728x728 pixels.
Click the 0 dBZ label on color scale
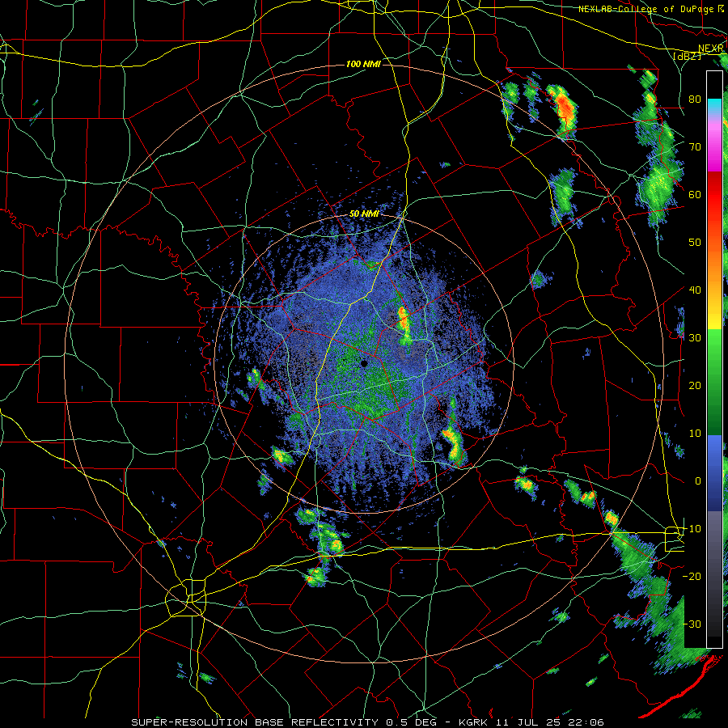697,481
